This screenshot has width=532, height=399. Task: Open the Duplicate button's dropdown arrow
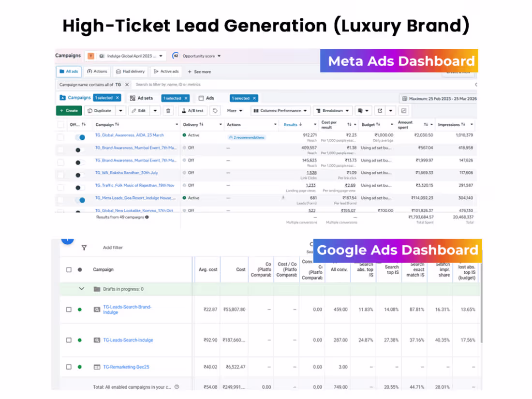121,111
